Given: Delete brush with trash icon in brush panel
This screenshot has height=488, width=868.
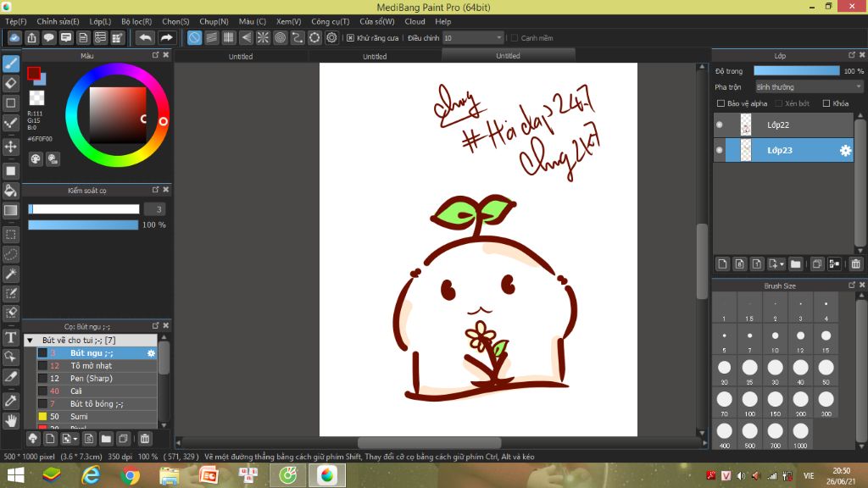Looking at the screenshot, I should [145, 439].
